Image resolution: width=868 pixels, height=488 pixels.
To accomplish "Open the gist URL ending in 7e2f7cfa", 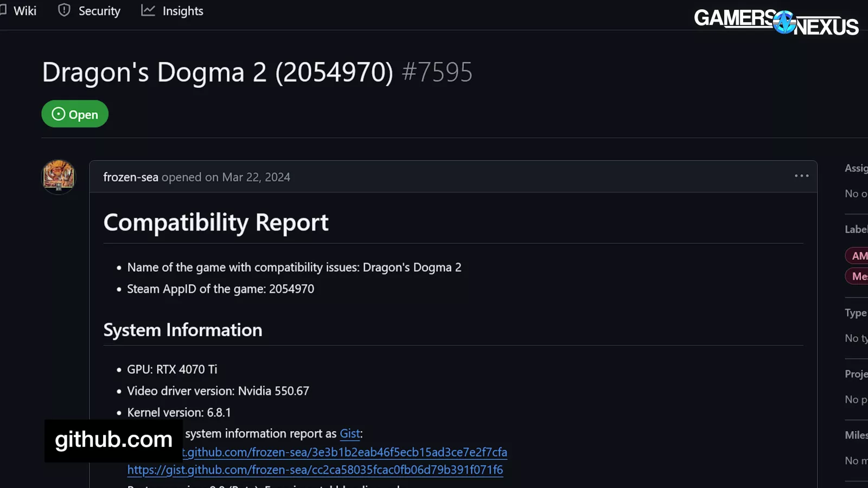I will point(345,452).
